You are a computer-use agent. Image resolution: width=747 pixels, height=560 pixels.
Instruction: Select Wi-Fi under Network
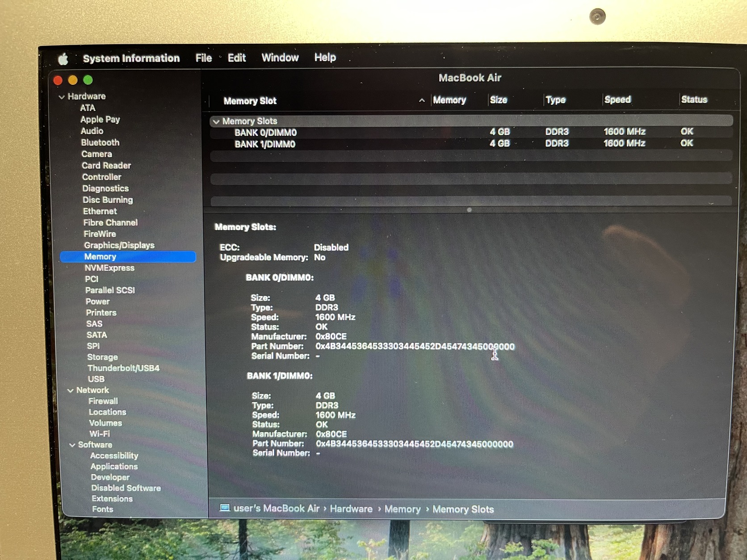point(100,434)
